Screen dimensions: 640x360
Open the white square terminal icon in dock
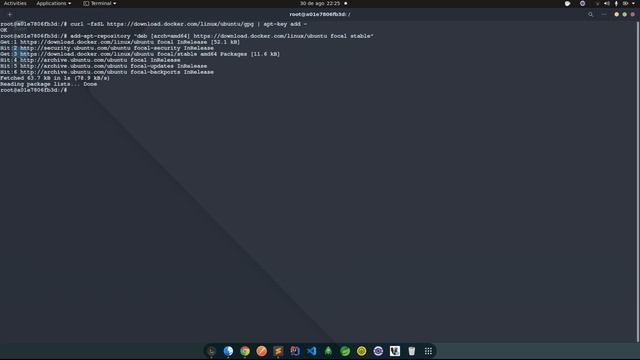(395, 351)
